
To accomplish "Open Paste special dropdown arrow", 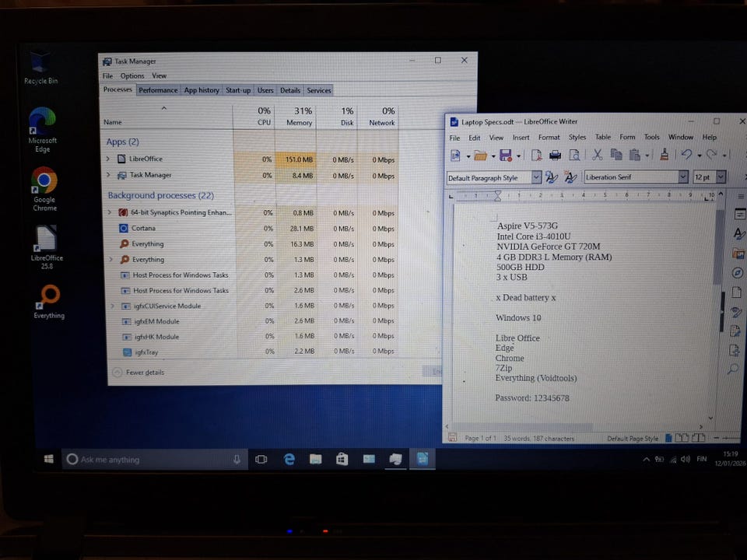I will click(x=647, y=156).
